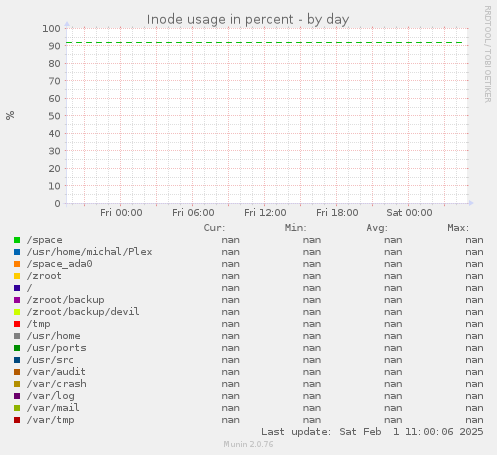Image resolution: width=497 pixels, height=455 pixels.
Task: Click the red /tmp legend square
Action: 17,324
